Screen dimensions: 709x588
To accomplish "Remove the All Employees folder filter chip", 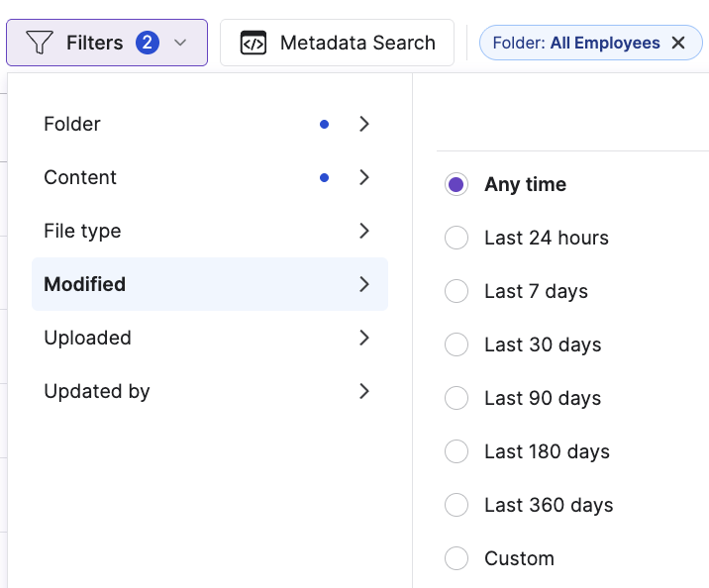I will [x=678, y=43].
